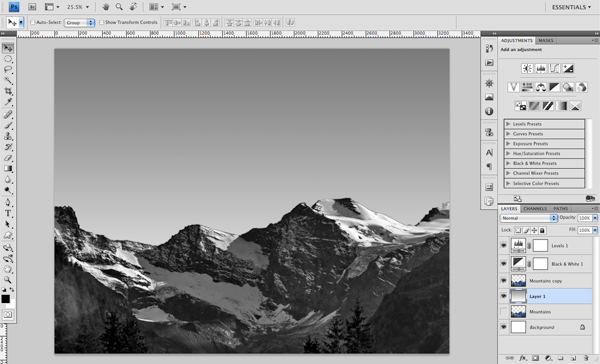Select the Path Selection tool
This screenshot has width=600, height=364.
tap(8, 224)
